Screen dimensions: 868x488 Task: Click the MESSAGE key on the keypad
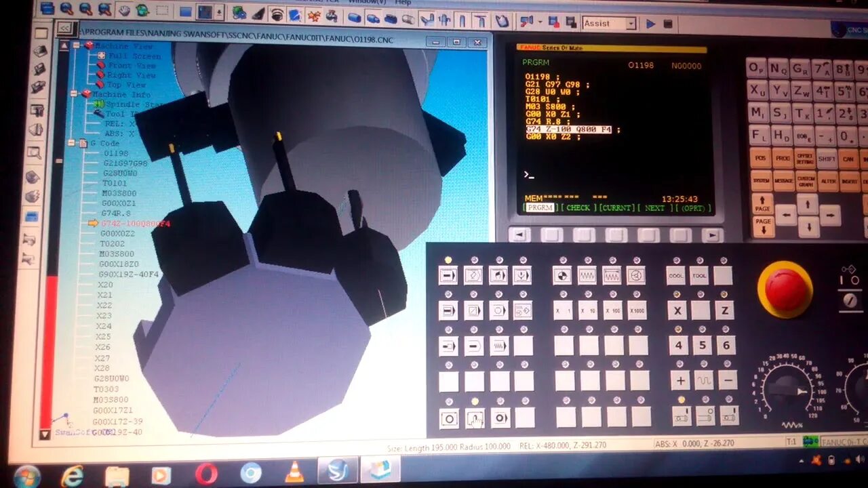[x=783, y=181]
